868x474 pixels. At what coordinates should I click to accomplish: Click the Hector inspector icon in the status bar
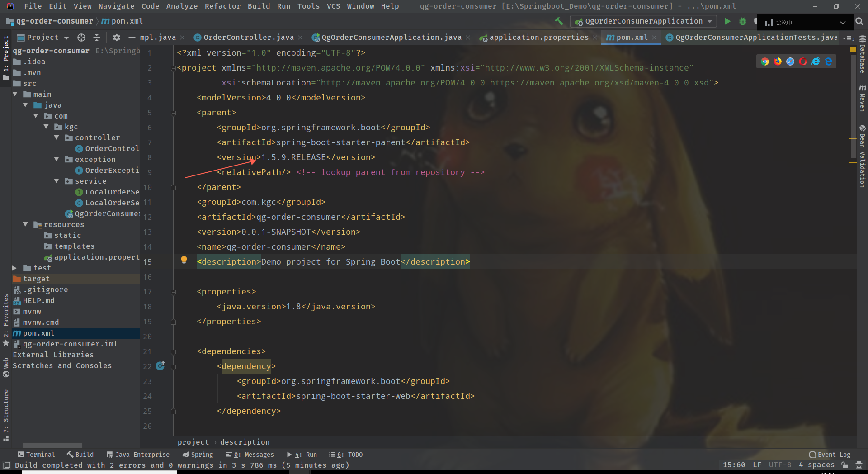click(x=859, y=465)
